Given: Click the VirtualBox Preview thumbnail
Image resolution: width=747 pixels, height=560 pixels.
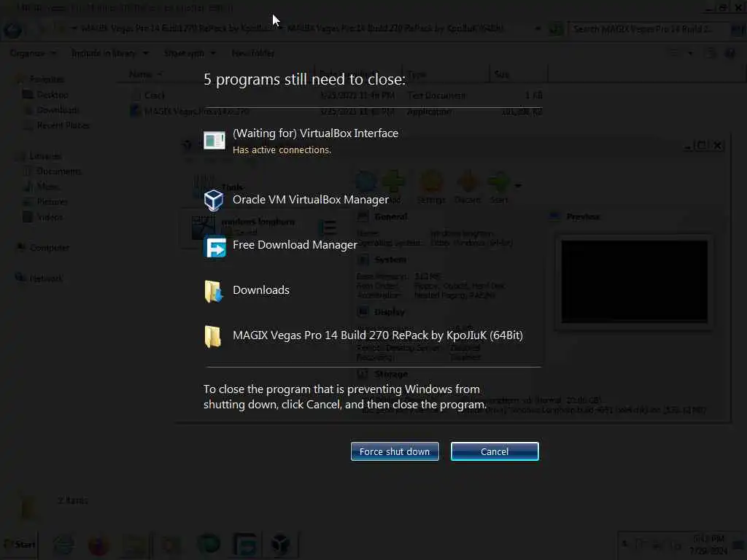Looking at the screenshot, I should click(634, 281).
